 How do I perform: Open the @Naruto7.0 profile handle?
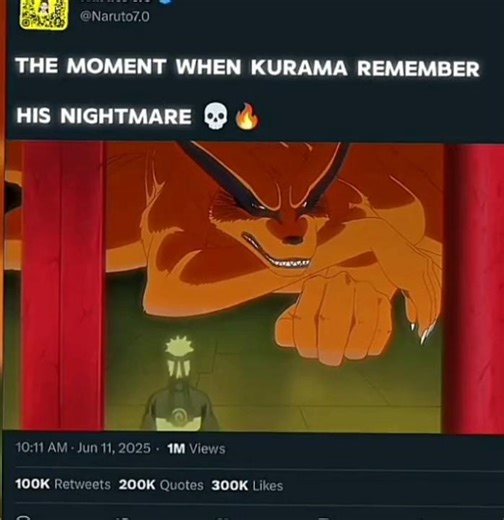(x=115, y=16)
